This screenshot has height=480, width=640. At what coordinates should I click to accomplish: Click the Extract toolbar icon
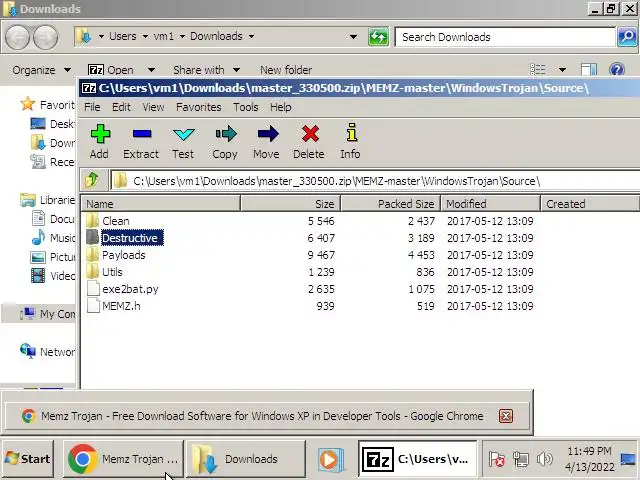[142, 134]
